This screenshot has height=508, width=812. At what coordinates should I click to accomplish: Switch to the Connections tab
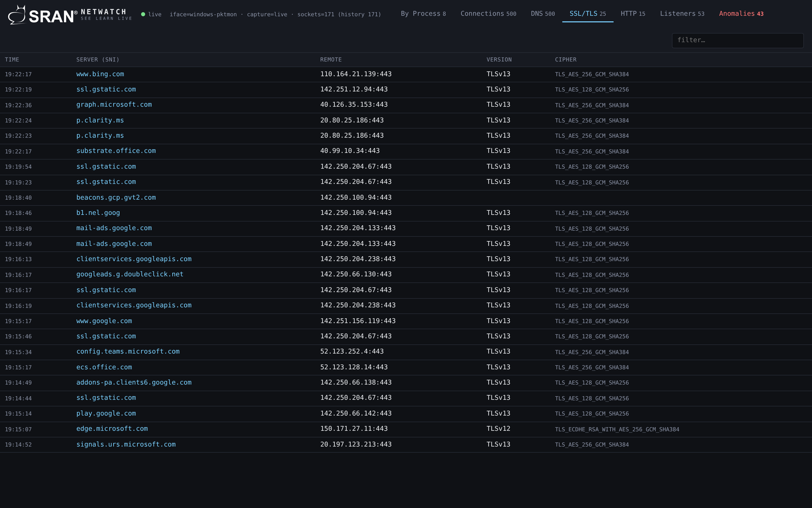(488, 14)
